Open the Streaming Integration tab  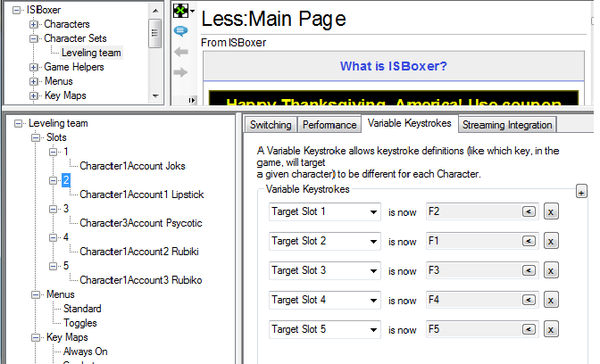click(x=507, y=125)
